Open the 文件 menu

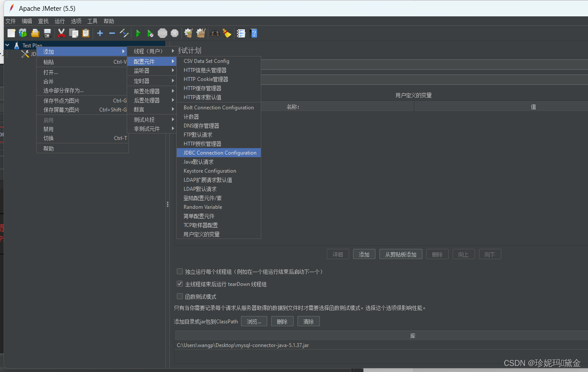point(10,21)
